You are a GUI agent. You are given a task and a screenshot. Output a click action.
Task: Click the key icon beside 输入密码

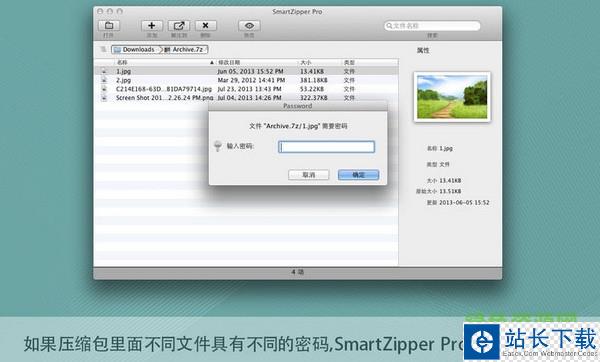tap(218, 146)
